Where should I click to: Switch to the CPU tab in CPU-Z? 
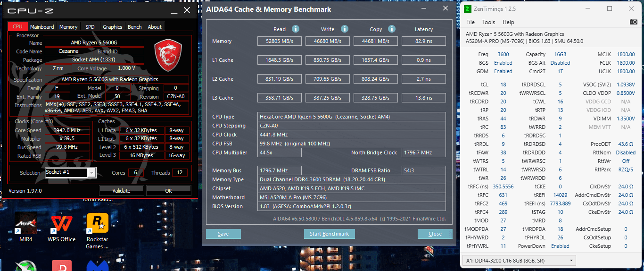(18, 27)
